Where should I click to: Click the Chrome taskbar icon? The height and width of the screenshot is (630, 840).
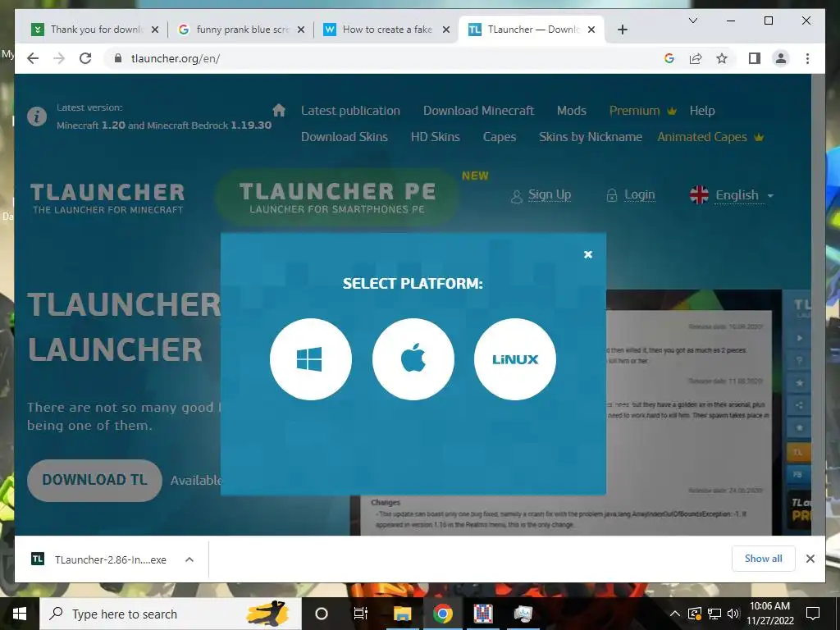(442, 614)
